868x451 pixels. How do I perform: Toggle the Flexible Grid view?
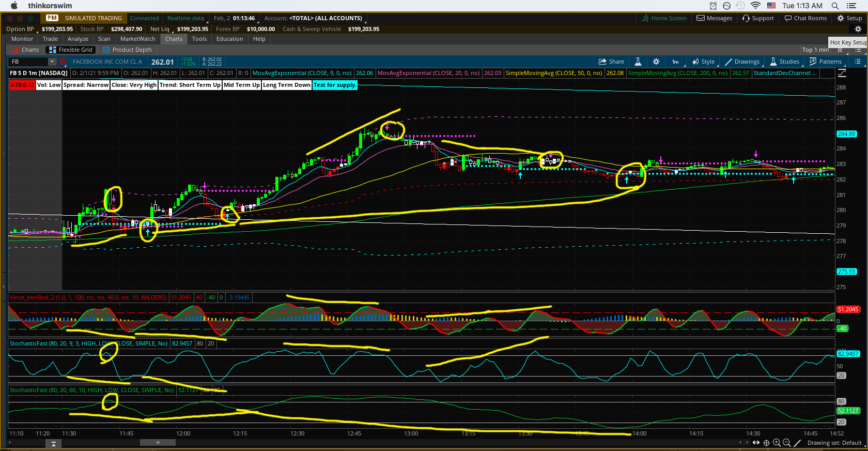(71, 50)
